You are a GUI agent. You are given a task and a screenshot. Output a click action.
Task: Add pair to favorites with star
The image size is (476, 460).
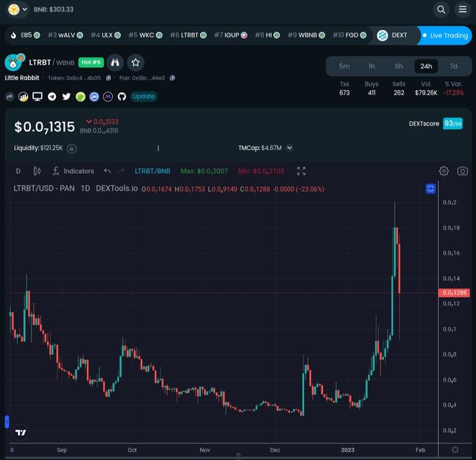135,63
